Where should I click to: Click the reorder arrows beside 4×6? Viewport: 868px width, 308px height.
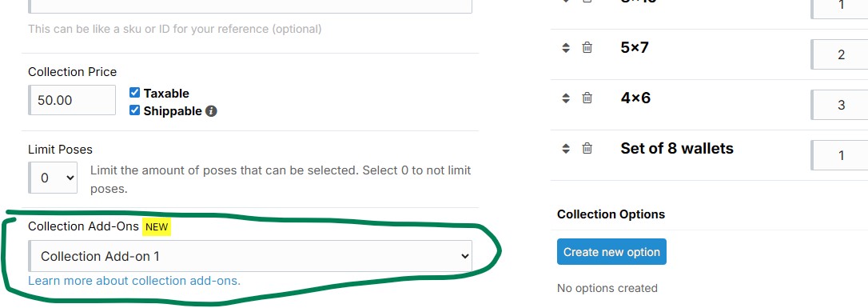(566, 98)
